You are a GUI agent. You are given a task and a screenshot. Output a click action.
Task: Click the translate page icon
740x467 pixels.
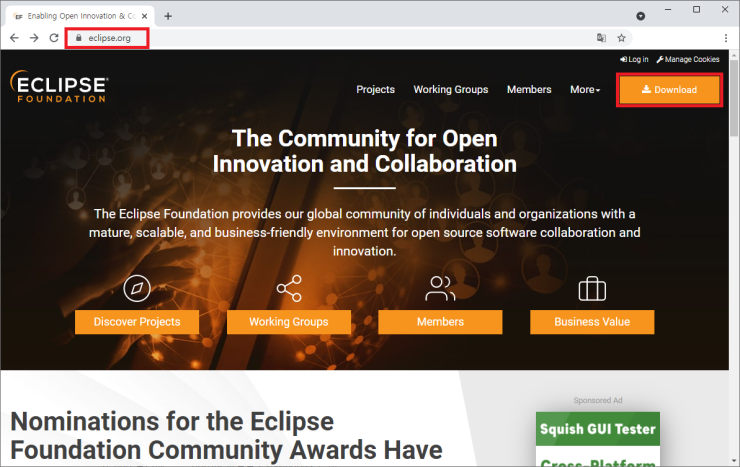tap(601, 38)
